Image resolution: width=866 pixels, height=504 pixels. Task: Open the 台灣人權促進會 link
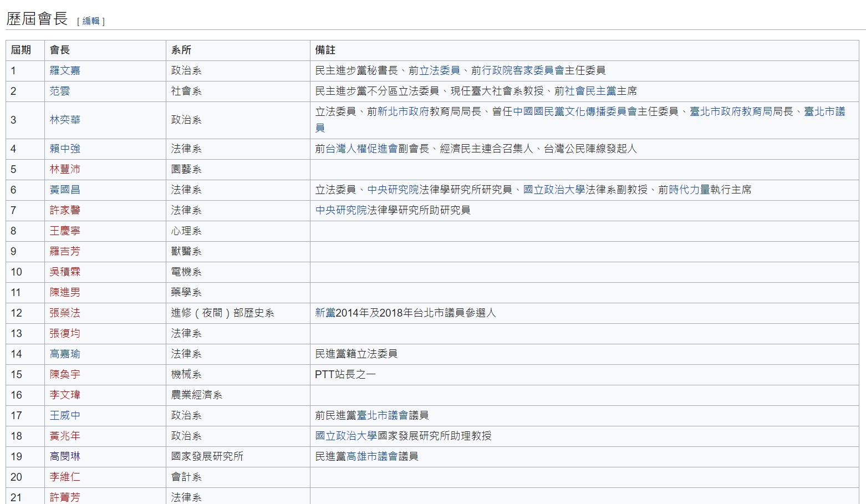pyautogui.click(x=361, y=149)
